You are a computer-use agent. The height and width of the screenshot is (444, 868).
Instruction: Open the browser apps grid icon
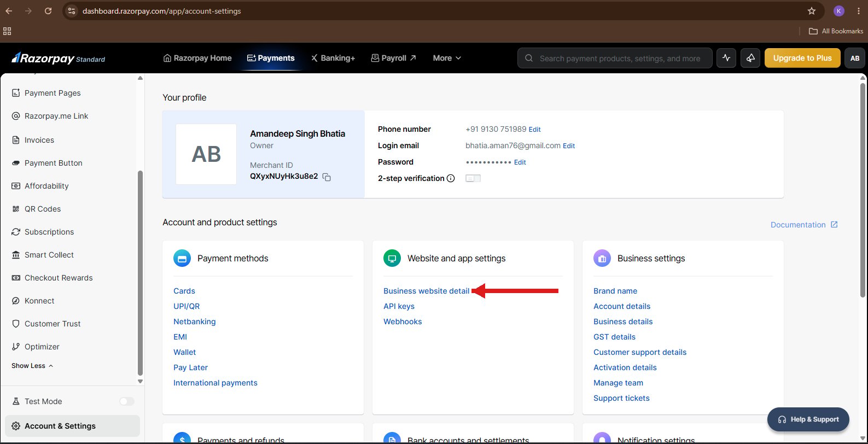pos(7,31)
